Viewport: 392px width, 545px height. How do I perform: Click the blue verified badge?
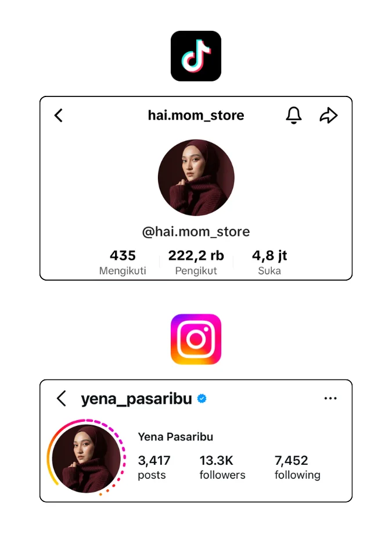click(202, 399)
